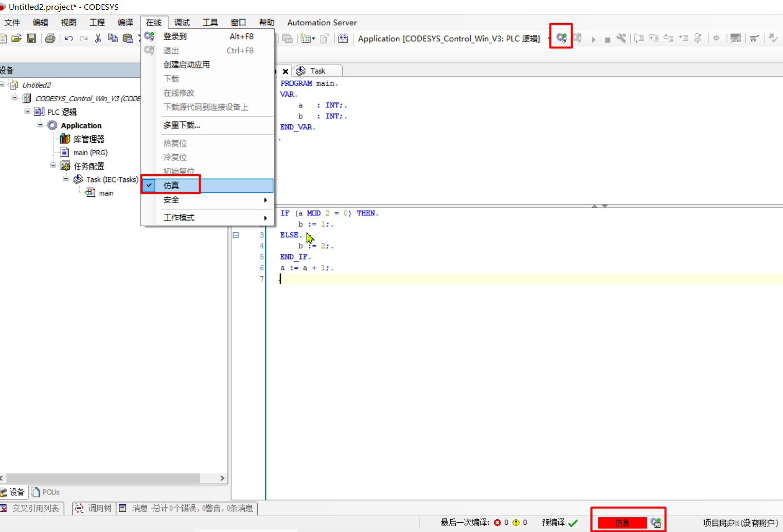
Task: Click the greyed logout gear icon in toolbar
Action: 577,38
